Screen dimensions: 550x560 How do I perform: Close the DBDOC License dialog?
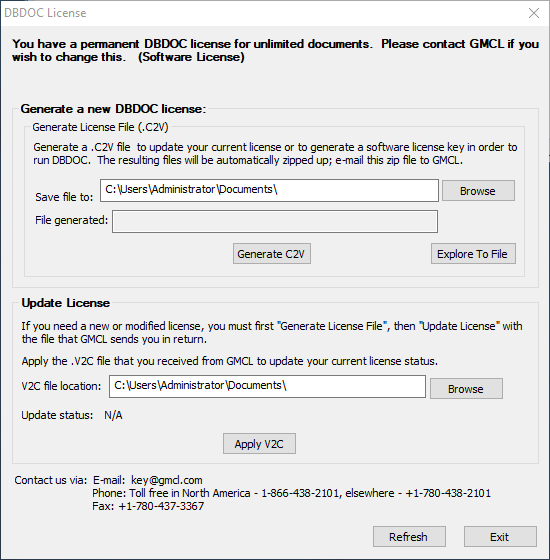tap(534, 13)
